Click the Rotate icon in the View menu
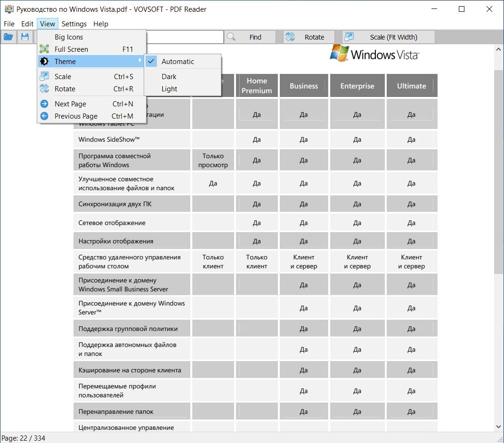504x443 pixels. 44,89
